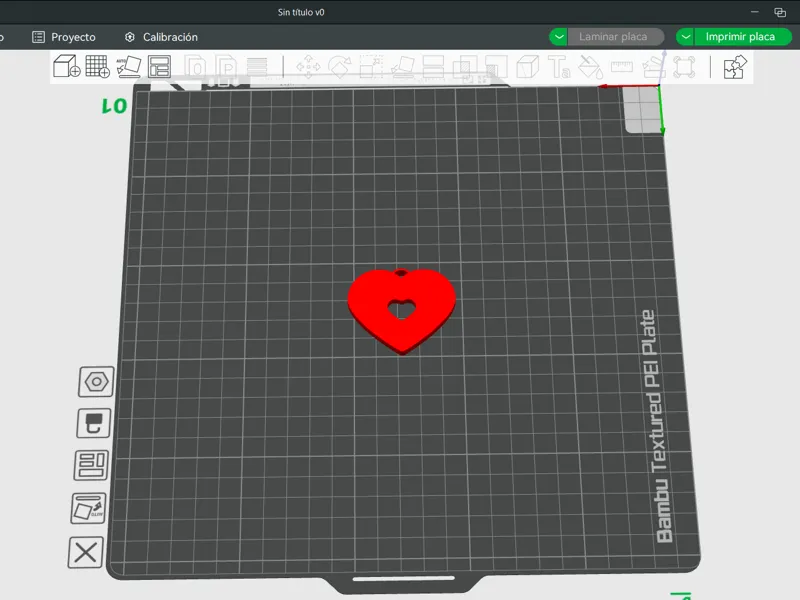The image size is (800, 600).
Task: Expand dropdown arrow beside Laminar placa
Action: tap(559, 37)
